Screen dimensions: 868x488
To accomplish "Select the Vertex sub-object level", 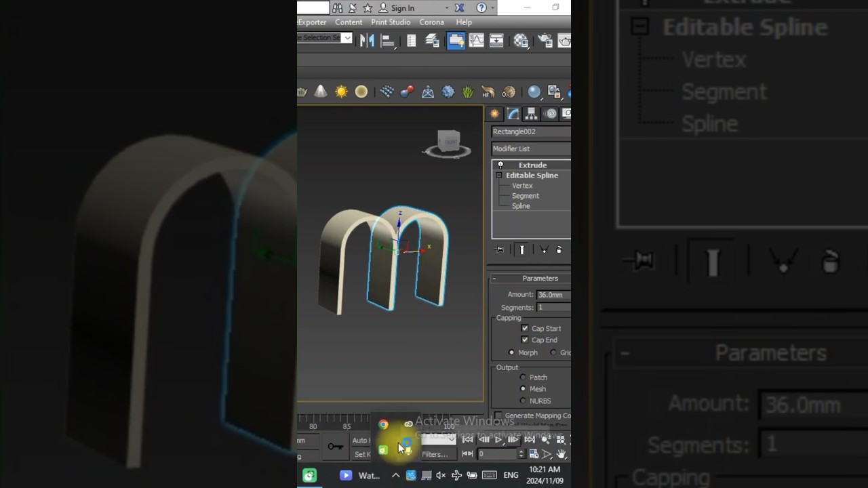I will [522, 186].
